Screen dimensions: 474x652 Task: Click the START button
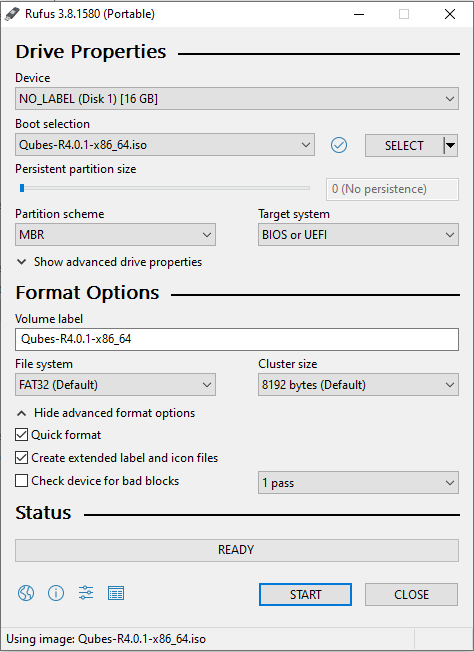pyautogui.click(x=305, y=594)
